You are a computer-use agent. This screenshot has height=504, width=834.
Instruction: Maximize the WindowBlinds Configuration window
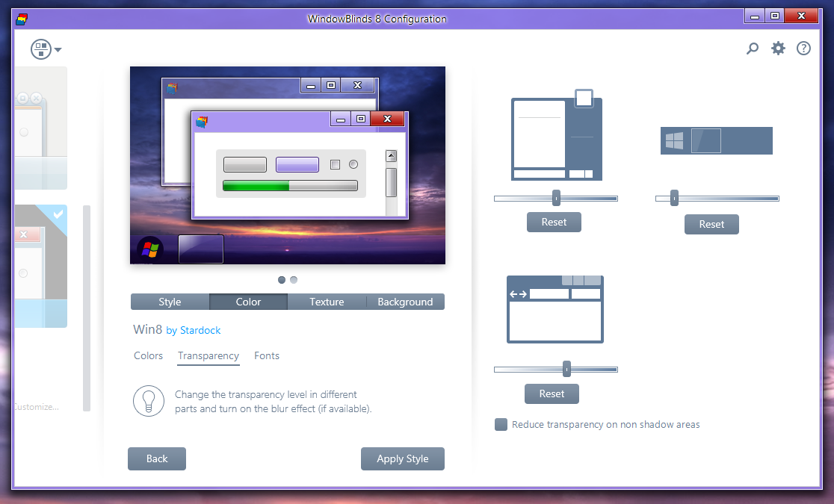tap(775, 16)
